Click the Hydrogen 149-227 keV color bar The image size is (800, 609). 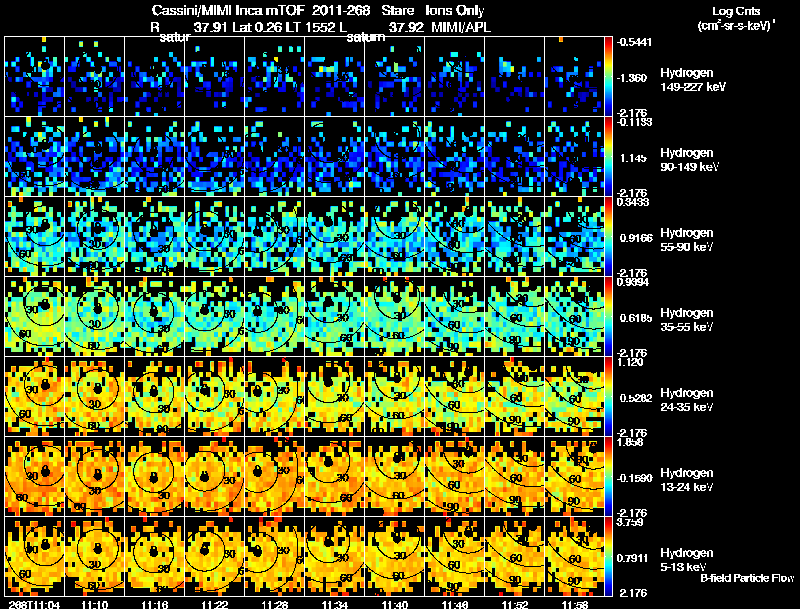click(608, 77)
